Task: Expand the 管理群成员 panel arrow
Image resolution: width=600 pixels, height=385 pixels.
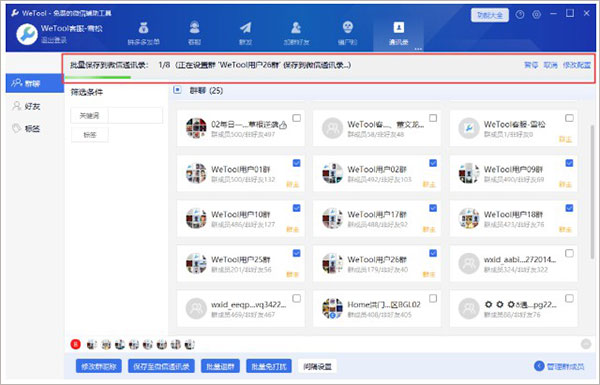Action: [x=539, y=366]
